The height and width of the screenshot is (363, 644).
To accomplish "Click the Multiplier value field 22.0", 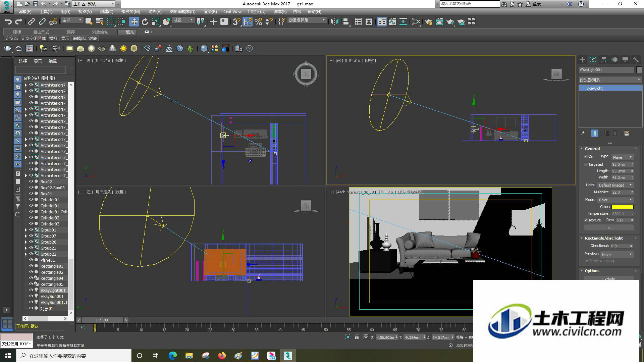I will [621, 193].
